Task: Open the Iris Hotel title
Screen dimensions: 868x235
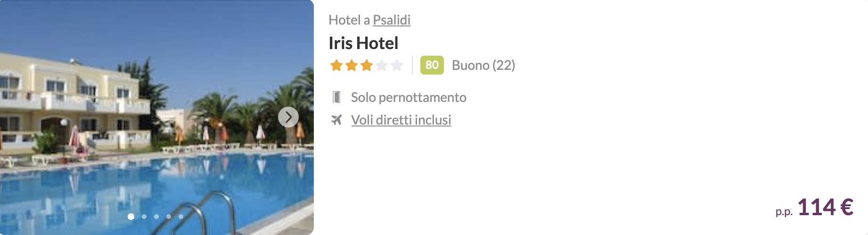Action: point(363,43)
